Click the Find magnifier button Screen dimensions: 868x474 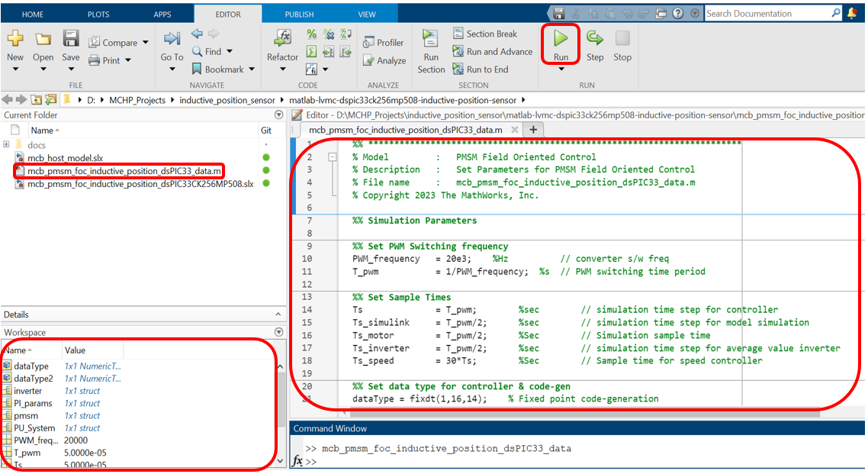[x=207, y=51]
